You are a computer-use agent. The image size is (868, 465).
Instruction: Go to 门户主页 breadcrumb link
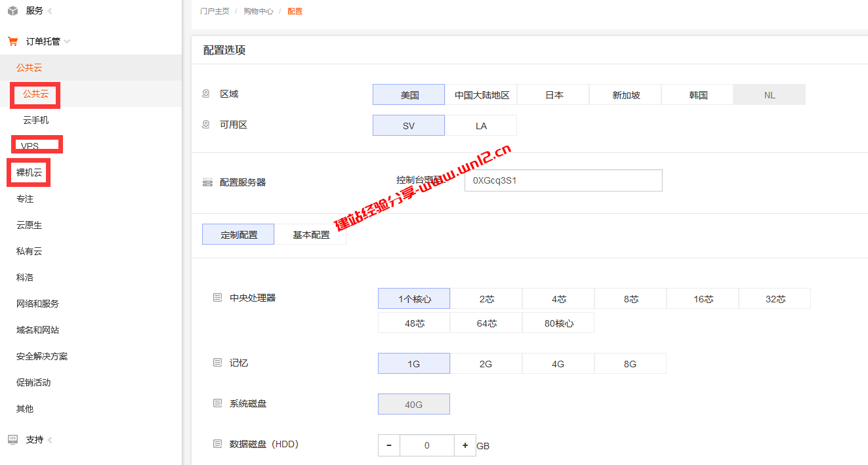point(215,11)
